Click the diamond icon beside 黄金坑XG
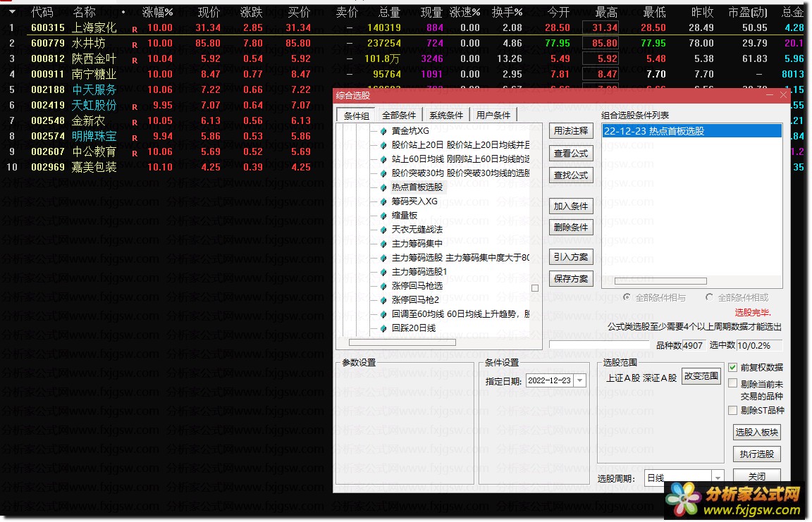 pos(383,132)
